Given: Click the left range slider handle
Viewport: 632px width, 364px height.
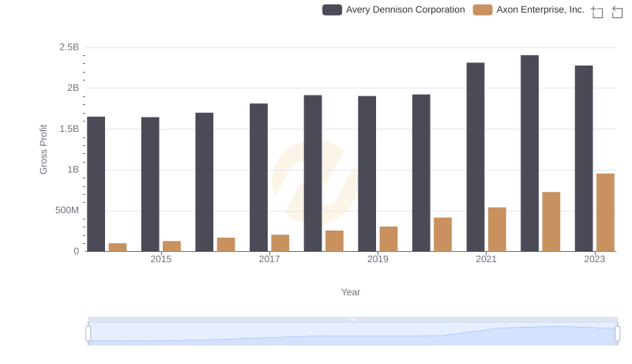Looking at the screenshot, I should point(88,333).
